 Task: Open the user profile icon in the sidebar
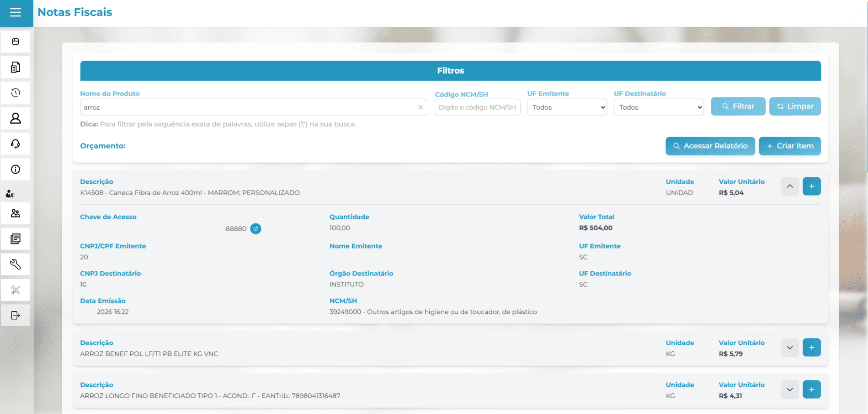tap(15, 118)
